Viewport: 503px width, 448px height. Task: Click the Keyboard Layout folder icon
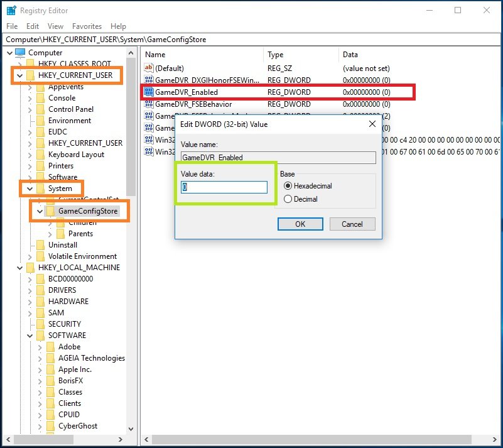point(40,155)
